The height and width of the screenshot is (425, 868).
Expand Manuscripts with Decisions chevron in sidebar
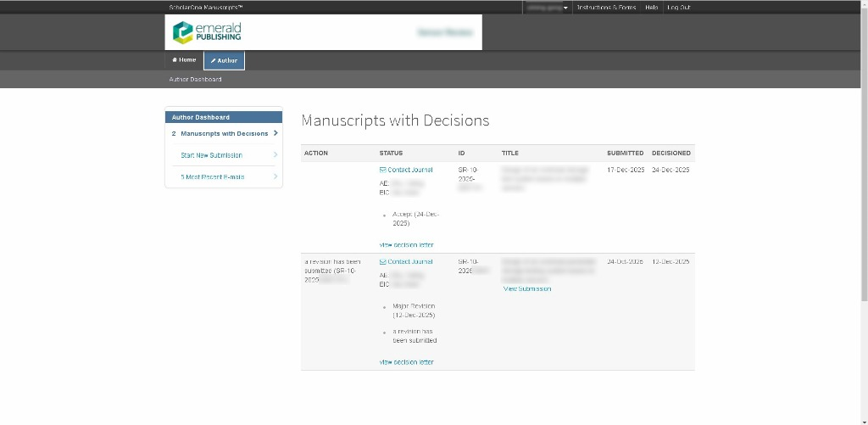coord(275,133)
